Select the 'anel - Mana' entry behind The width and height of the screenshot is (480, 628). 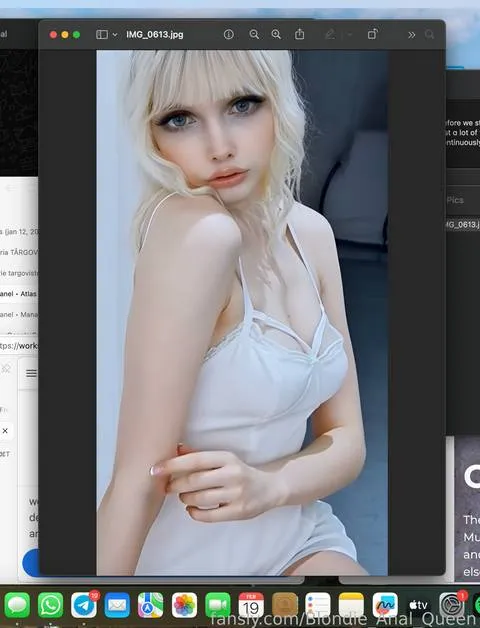tap(19, 315)
